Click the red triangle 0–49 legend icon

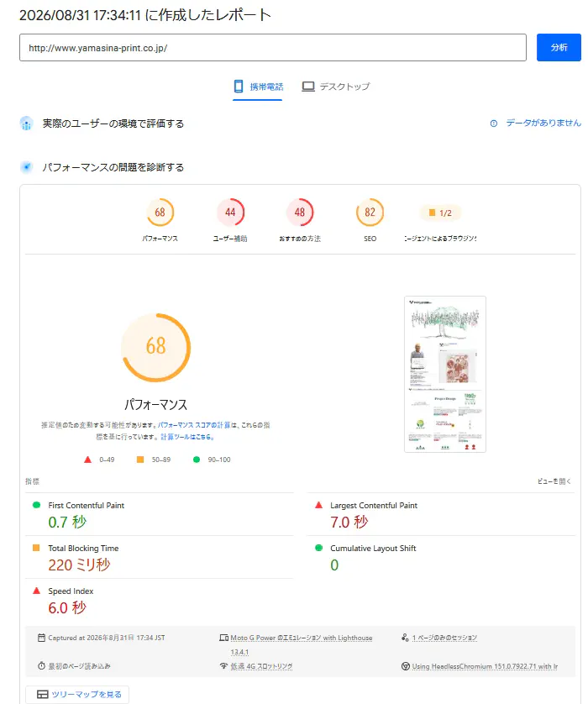(x=87, y=460)
